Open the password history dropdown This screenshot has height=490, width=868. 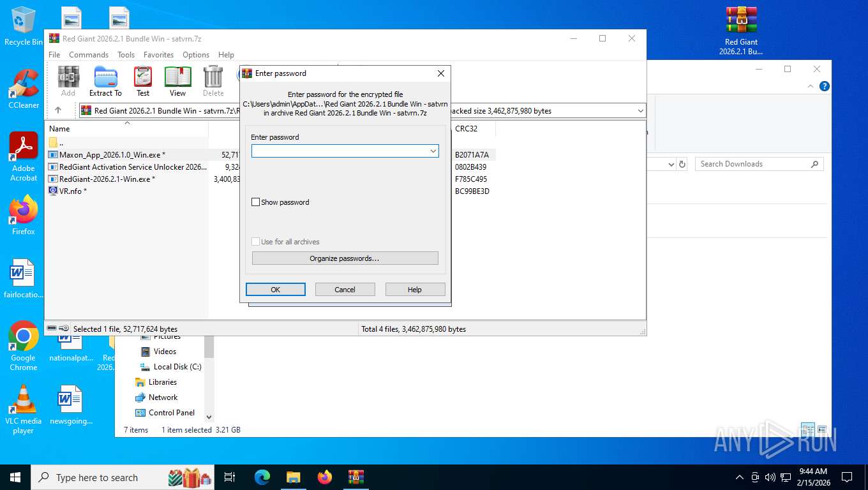point(433,151)
